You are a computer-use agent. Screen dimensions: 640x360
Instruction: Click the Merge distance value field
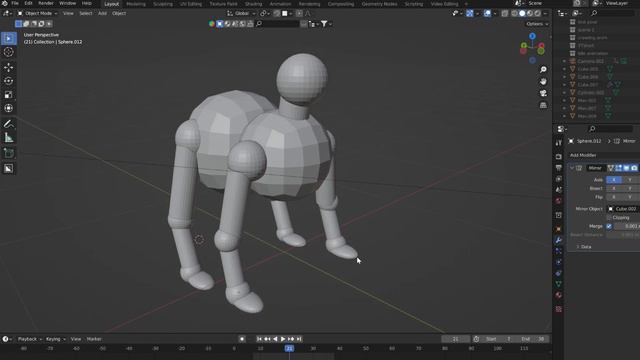[627, 226]
